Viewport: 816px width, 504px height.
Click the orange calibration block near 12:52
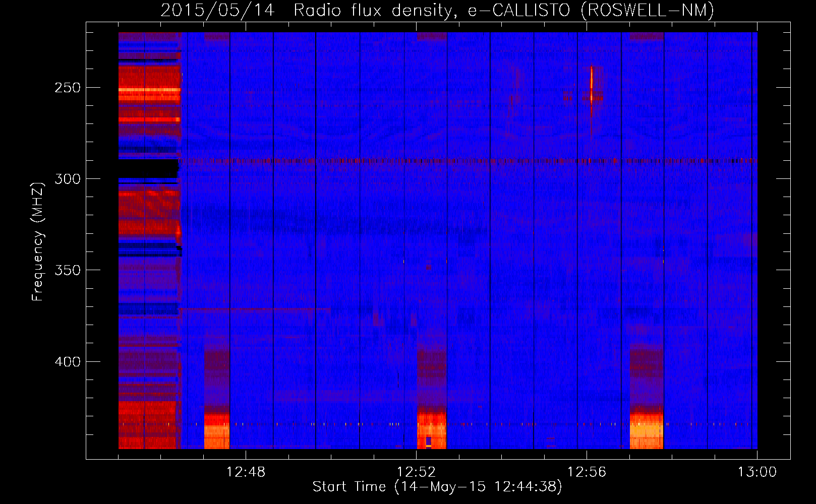tap(432, 430)
